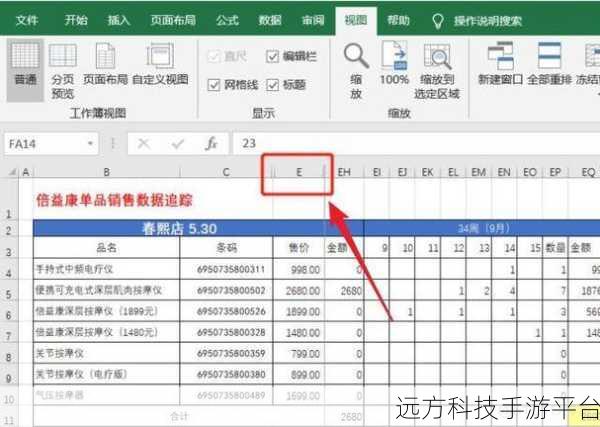Select the 普通 normal view icon

(25, 55)
